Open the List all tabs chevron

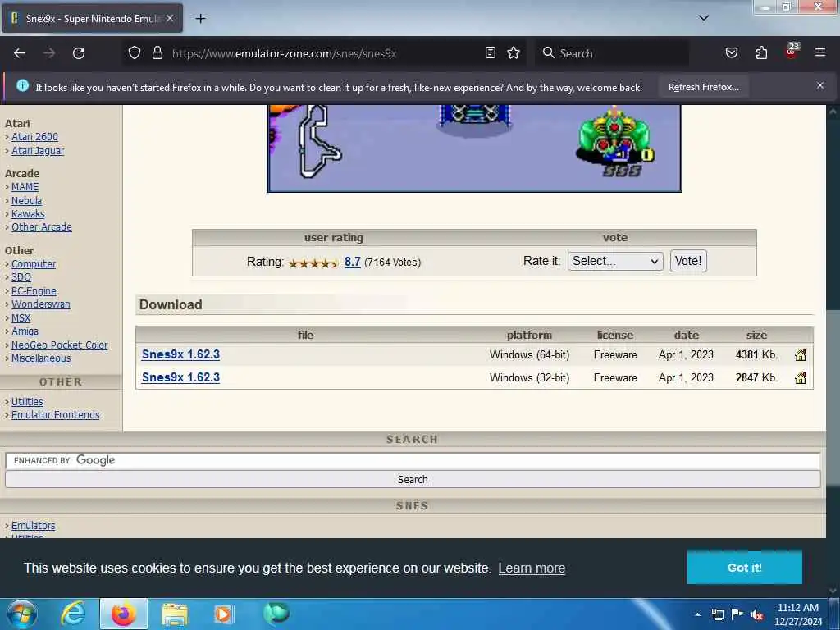click(x=704, y=18)
